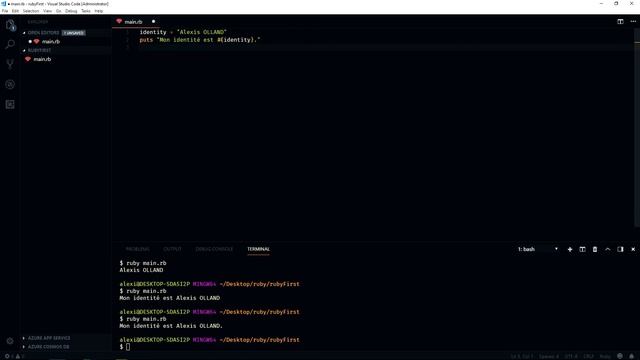Click the Explorer sidebar title

(38, 22)
